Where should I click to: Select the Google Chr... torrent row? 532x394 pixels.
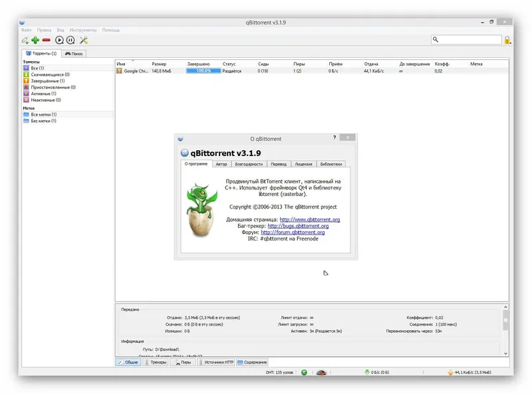point(312,71)
